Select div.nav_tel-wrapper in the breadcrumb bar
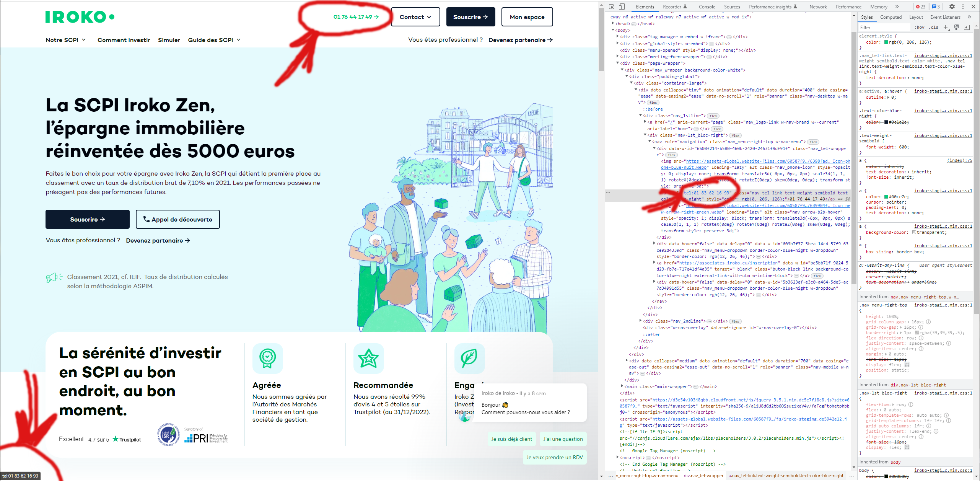Image resolution: width=980 pixels, height=481 pixels. 703,476
